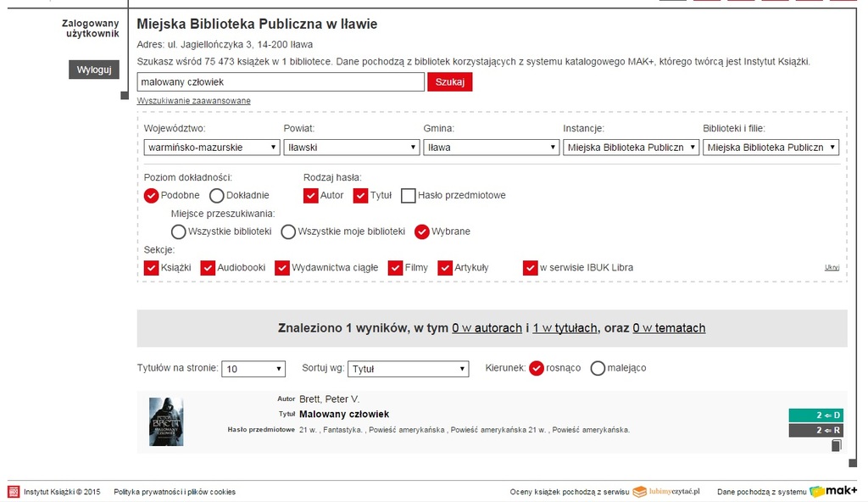Viewport: 868px width, 502px height.
Task: Open the Instancje dropdown
Action: (x=631, y=148)
